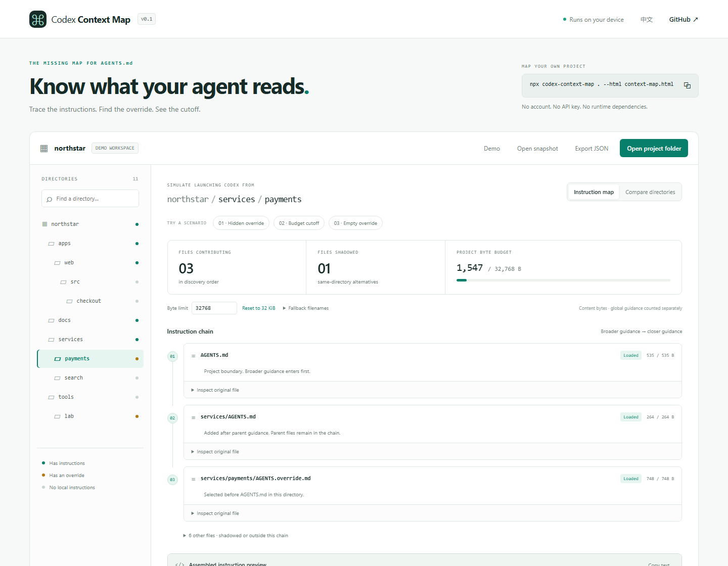Click the Open project folder button
This screenshot has height=566, width=728.
point(654,148)
